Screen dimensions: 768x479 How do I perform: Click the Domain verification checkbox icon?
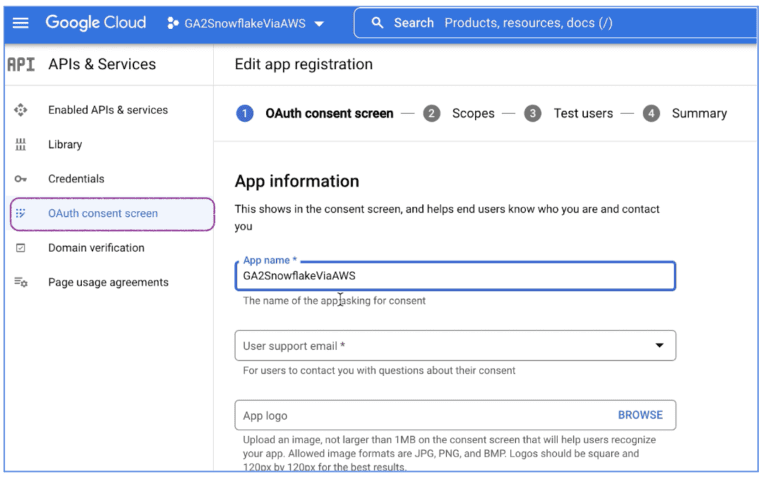point(21,248)
